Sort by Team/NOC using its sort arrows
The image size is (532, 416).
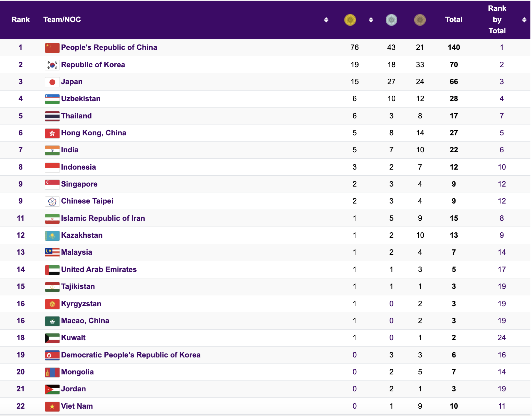[326, 20]
